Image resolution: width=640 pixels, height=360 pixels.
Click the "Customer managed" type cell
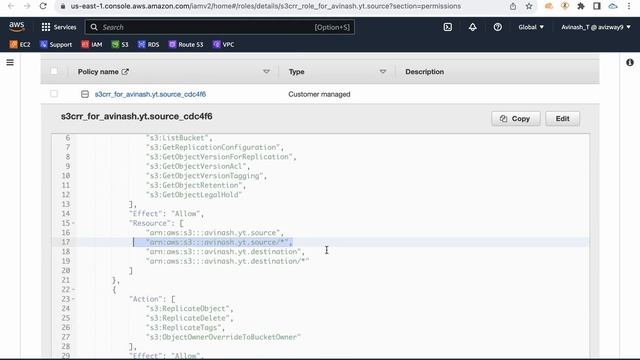319,94
